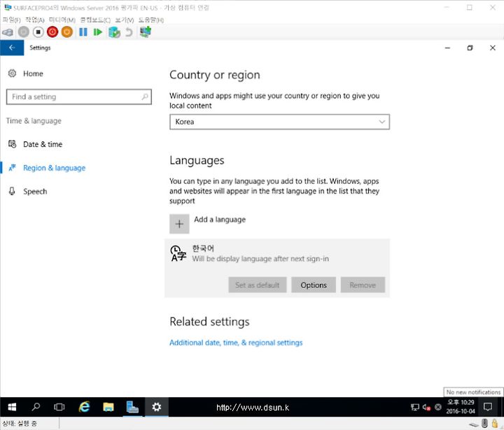504x430 pixels.
Task: Click the Remove language button
Action: click(x=363, y=285)
